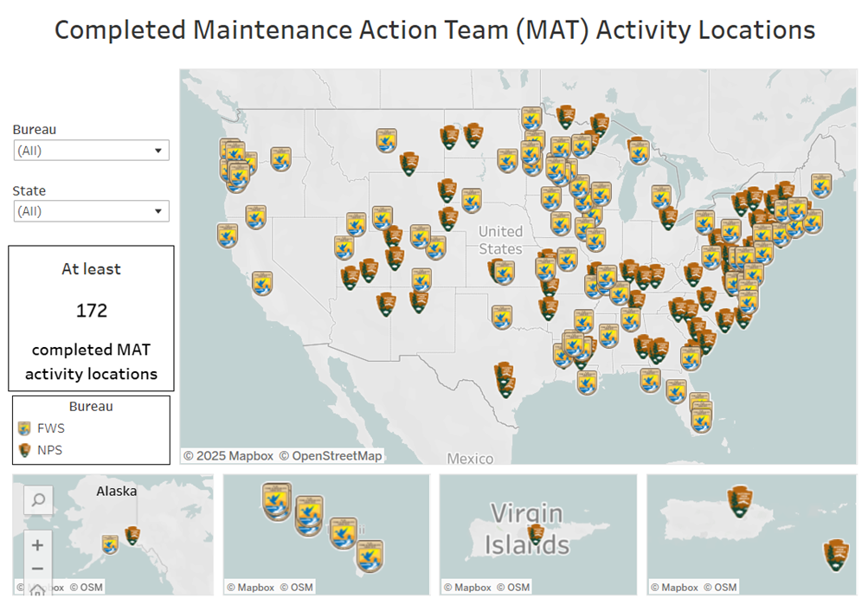Zoom in with the plus button on Alaska map
Image resolution: width=868 pixels, height=611 pixels.
pos(37,545)
